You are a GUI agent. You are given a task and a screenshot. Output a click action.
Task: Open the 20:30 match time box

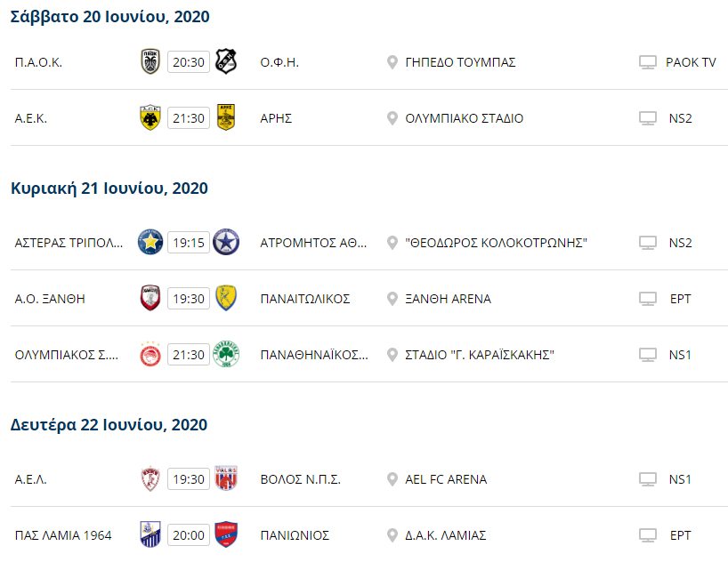[x=189, y=62]
